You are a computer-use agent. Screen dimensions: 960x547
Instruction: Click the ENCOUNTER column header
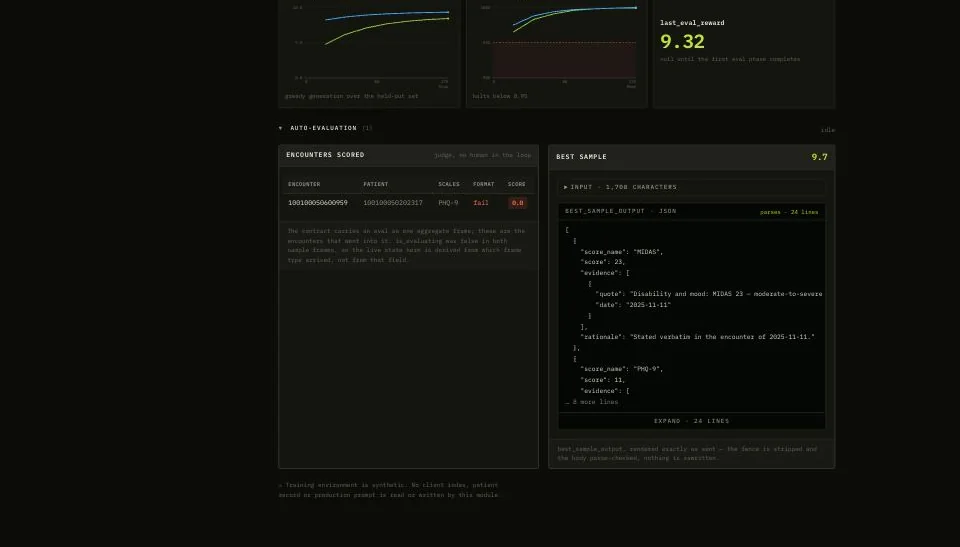(304, 184)
